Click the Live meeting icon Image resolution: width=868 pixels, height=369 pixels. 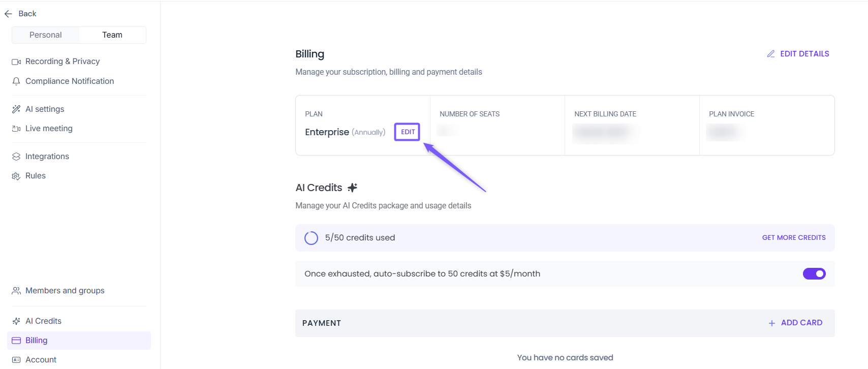[16, 129]
